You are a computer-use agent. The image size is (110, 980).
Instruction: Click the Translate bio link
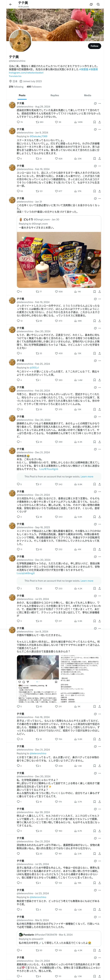[x=15, y=76]
